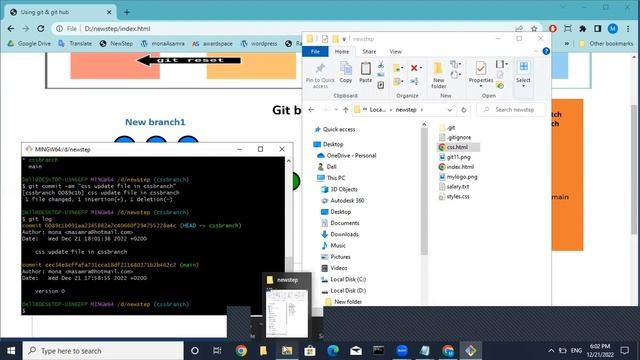Select the salary.txt file

pos(453,187)
